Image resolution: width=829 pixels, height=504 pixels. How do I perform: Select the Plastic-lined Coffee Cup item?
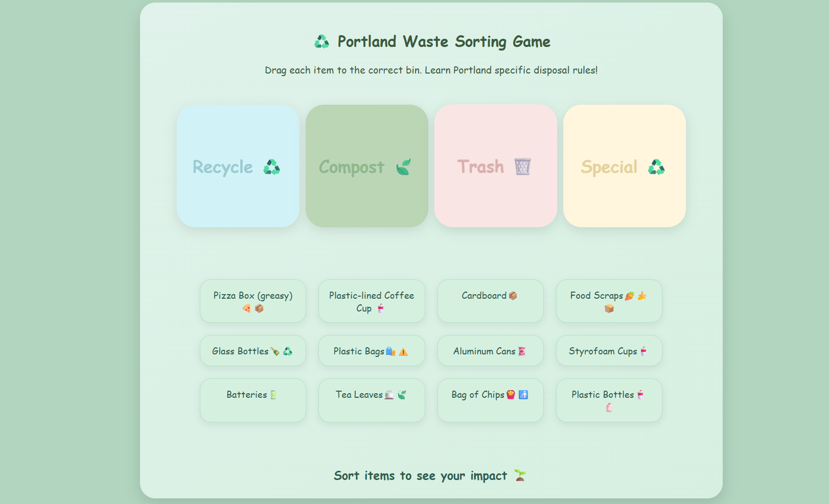(372, 301)
